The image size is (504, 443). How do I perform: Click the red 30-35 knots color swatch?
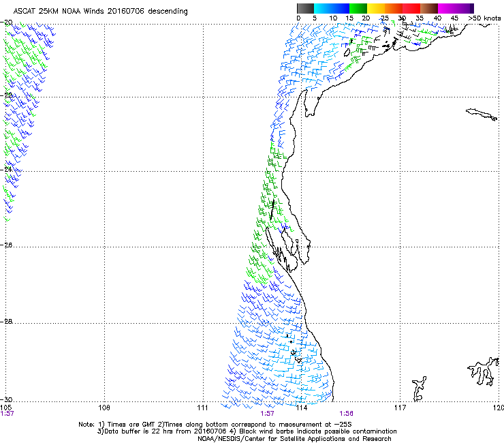[411, 8]
